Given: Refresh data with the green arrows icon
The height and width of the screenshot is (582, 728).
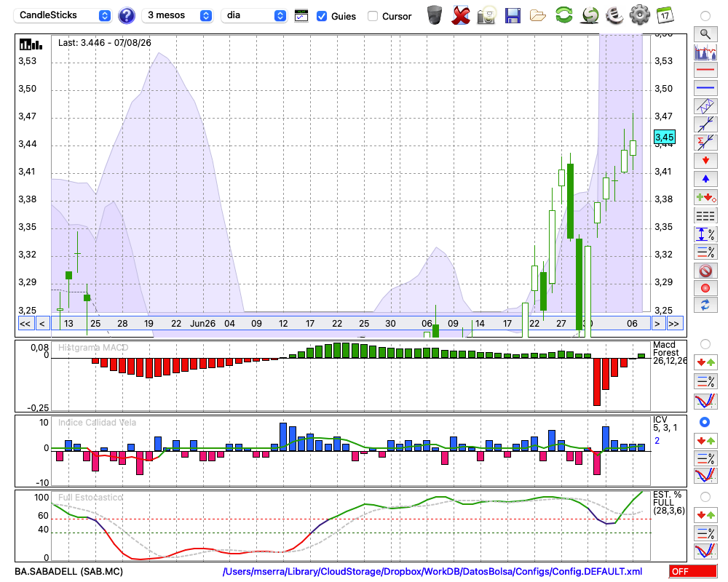Looking at the screenshot, I should (563, 15).
